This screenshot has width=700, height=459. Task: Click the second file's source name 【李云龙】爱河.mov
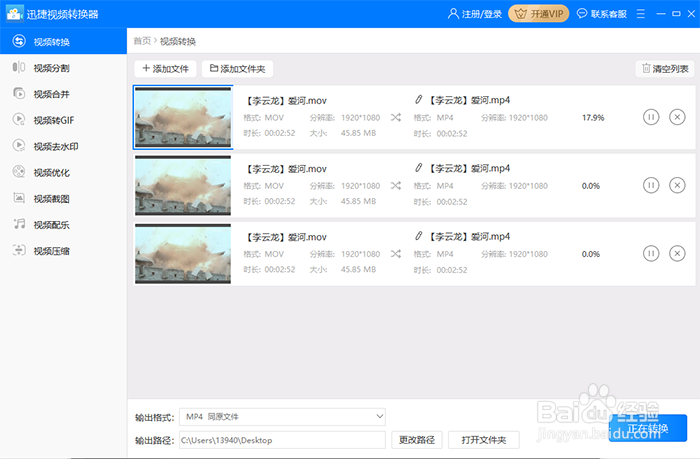pos(286,169)
